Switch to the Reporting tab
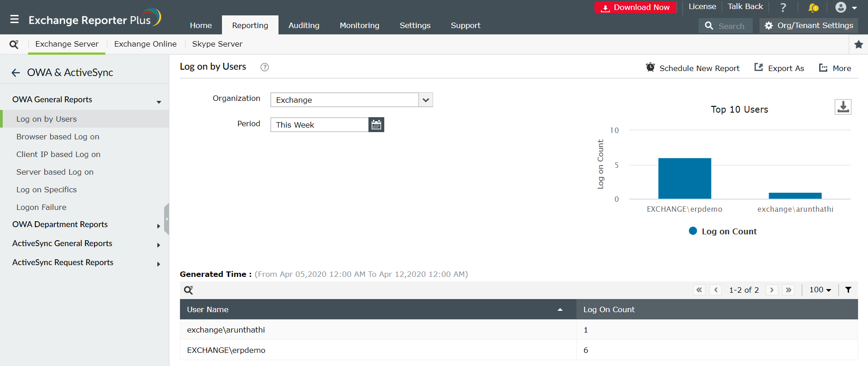 tap(250, 25)
